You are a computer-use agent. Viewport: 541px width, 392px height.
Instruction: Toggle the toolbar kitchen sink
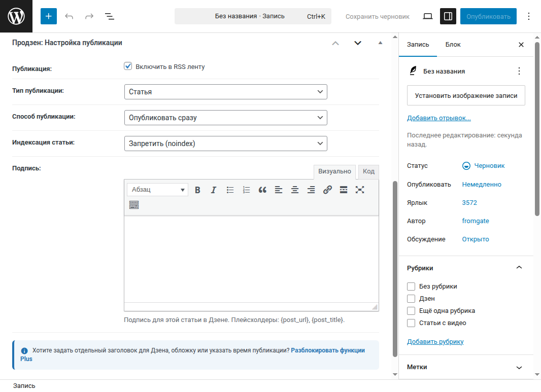pyautogui.click(x=134, y=205)
